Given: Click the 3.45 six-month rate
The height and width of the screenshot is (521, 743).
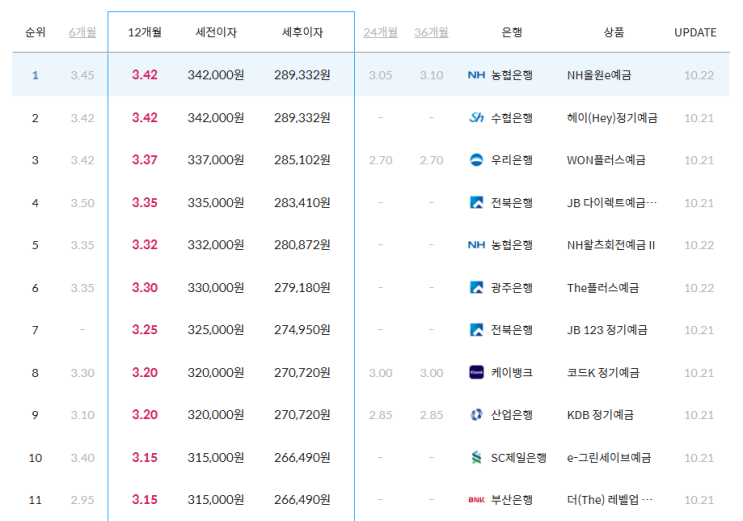Looking at the screenshot, I should click(82, 75).
